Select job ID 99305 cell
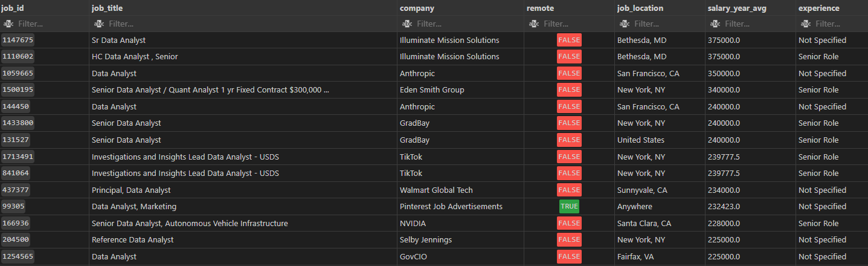868x266 pixels. (x=13, y=206)
